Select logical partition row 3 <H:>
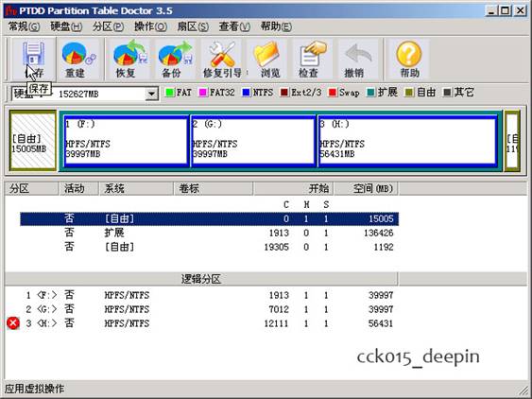The width and height of the screenshot is (532, 399). click(x=210, y=323)
